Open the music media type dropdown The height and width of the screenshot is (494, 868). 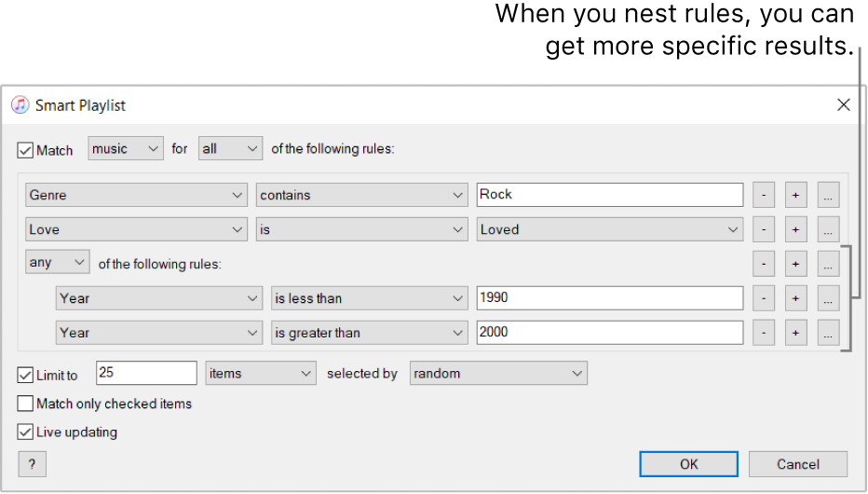126,148
